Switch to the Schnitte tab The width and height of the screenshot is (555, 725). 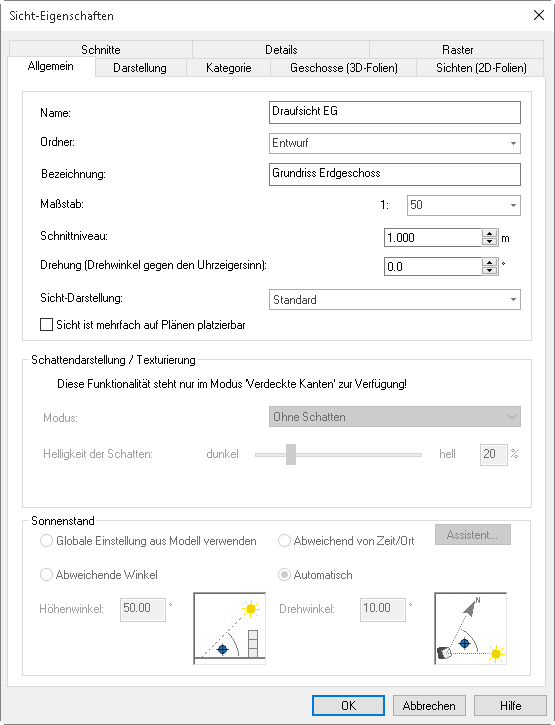[x=100, y=49]
